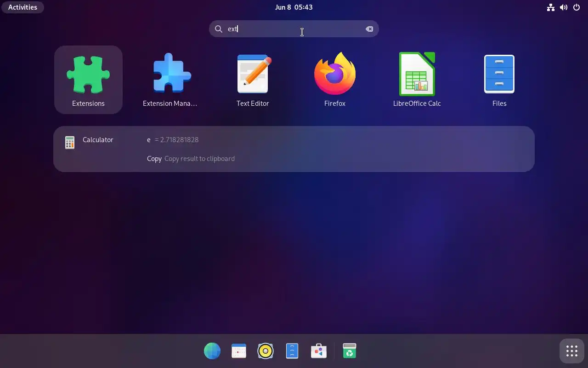
Task: Open the network status icon
Action: point(551,7)
